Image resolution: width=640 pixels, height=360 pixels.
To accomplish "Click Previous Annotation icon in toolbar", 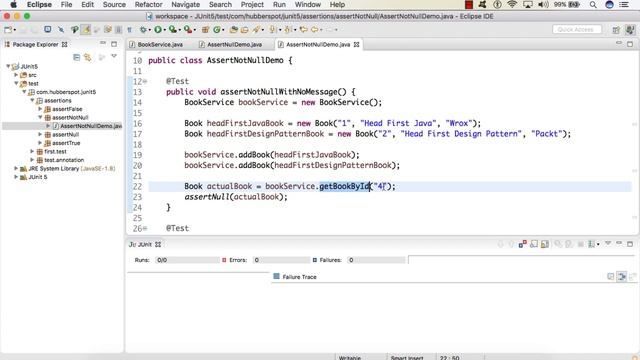I will click(287, 29).
